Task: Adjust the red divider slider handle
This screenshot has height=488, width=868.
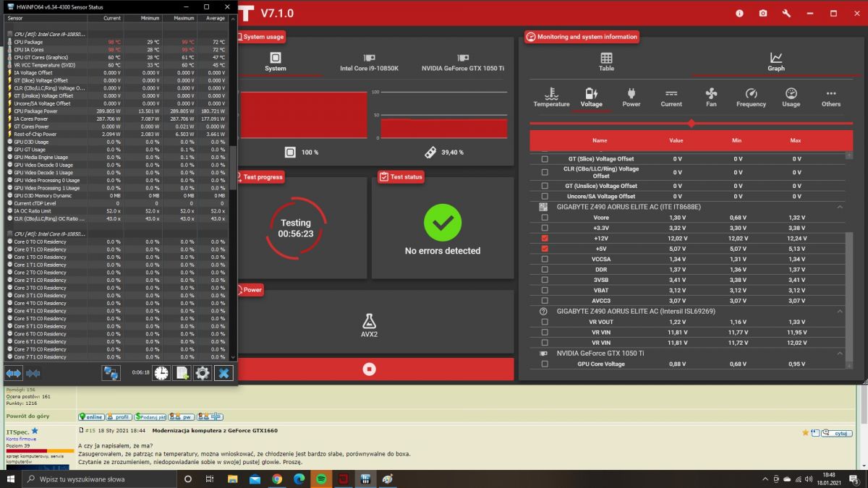Action: [x=692, y=124]
